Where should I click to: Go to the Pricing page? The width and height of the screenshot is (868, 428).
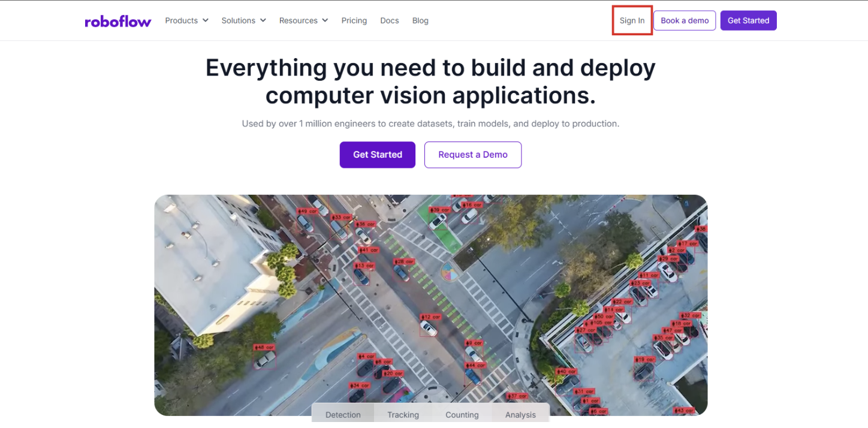(x=354, y=20)
